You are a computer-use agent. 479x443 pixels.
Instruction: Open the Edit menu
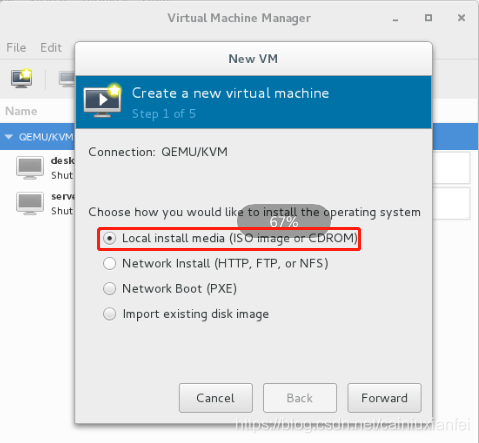(51, 48)
